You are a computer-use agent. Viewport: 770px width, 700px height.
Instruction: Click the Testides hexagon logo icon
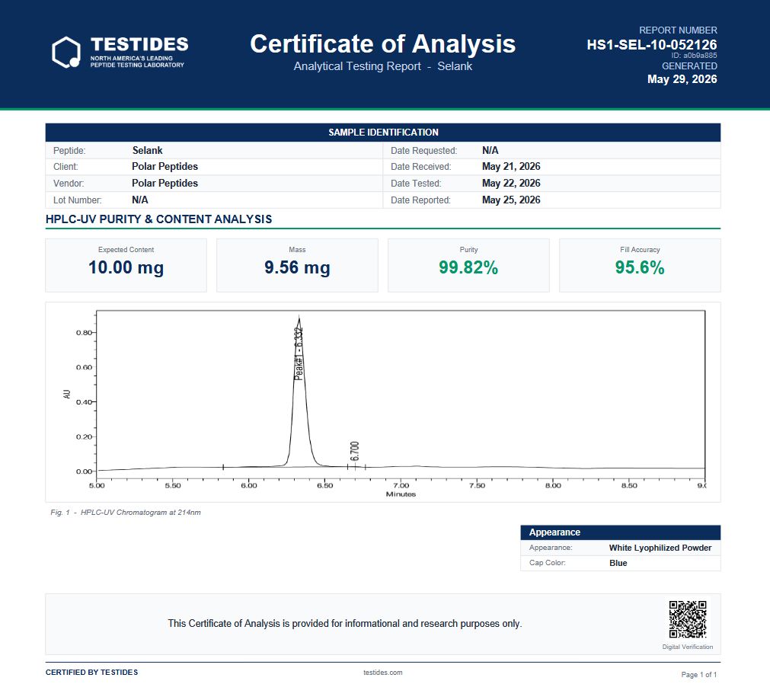(66, 52)
